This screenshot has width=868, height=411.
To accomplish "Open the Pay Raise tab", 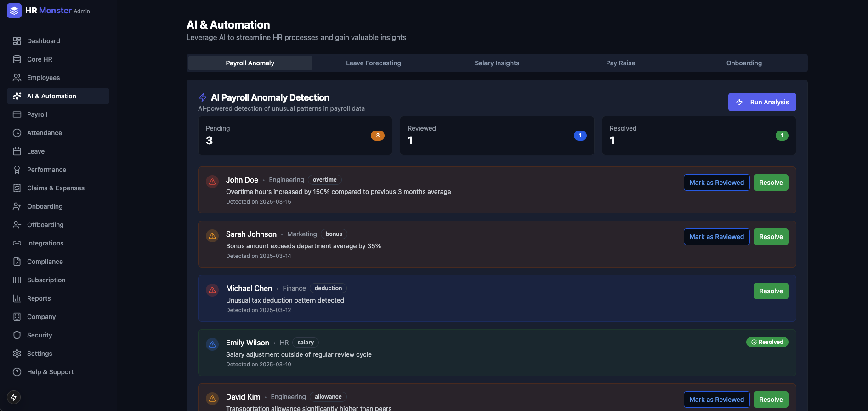I will pyautogui.click(x=620, y=63).
